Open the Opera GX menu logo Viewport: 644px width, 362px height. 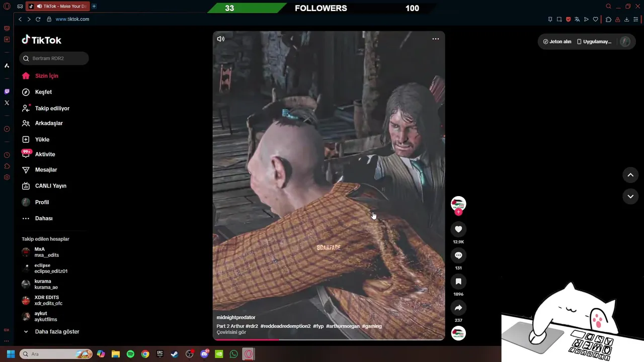(x=7, y=6)
